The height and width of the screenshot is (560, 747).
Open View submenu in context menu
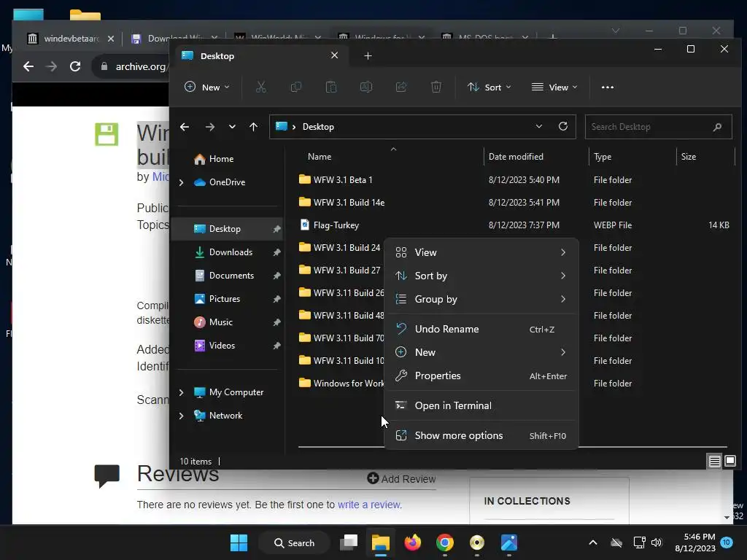point(481,252)
